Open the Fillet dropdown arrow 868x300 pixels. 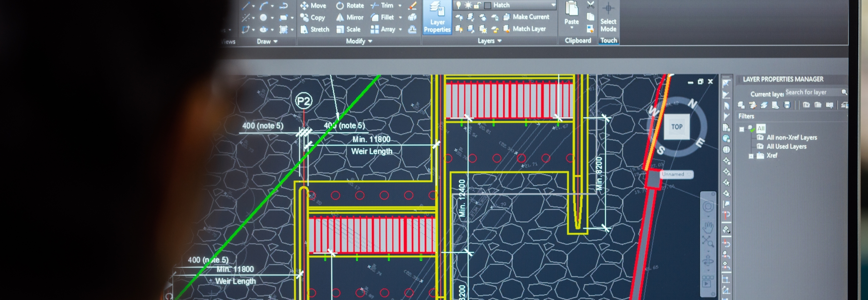pyautogui.click(x=400, y=17)
